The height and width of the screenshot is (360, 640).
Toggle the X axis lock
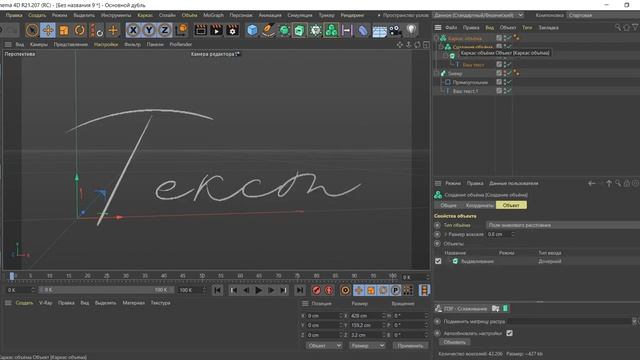[x=133, y=30]
